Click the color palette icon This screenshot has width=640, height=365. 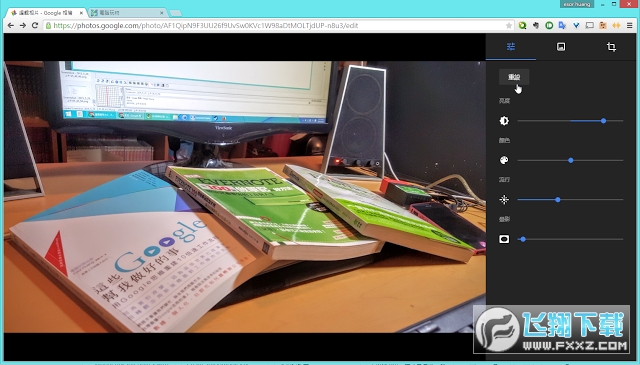click(x=504, y=160)
